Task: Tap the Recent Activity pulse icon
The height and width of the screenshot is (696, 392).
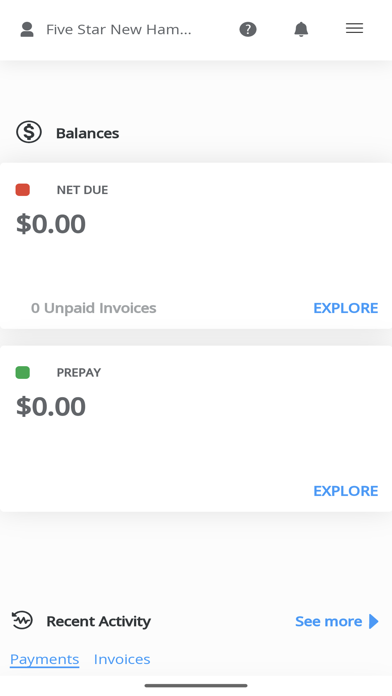Action: click(x=22, y=620)
